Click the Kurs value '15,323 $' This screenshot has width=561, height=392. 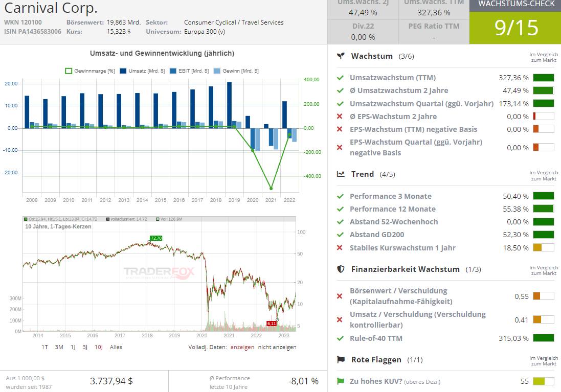coord(119,32)
